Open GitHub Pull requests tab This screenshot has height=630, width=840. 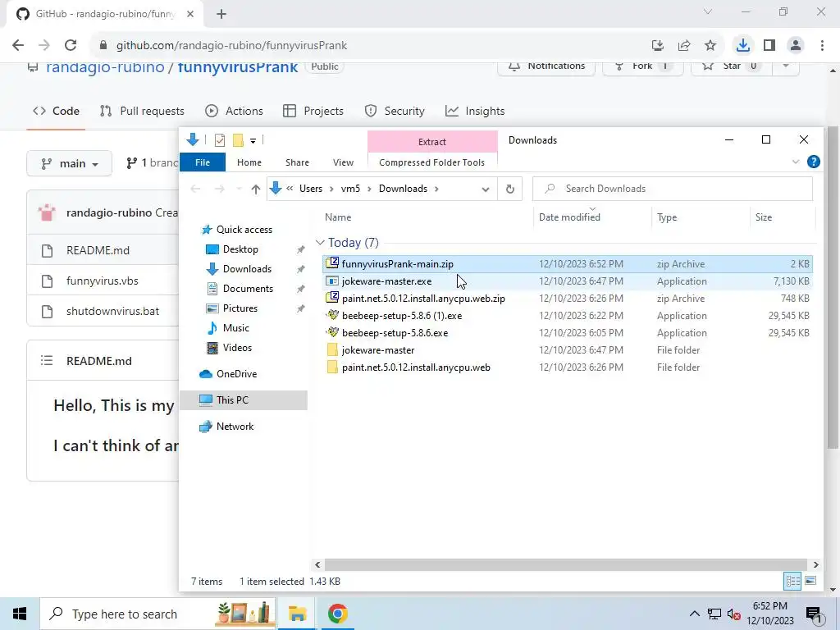click(x=142, y=111)
